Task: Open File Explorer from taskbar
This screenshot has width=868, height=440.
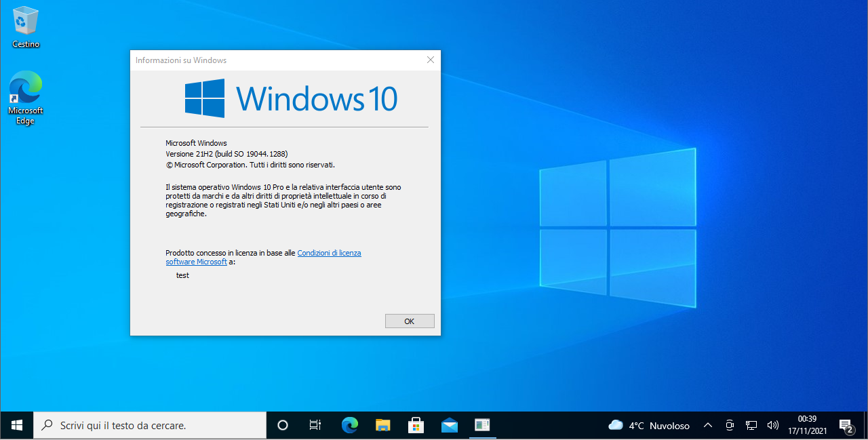Action: click(383, 425)
